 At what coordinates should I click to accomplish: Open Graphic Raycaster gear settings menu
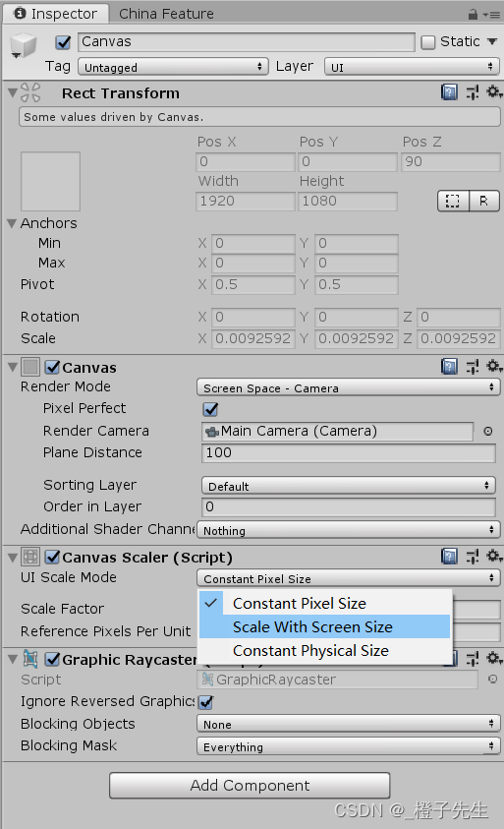point(494,658)
